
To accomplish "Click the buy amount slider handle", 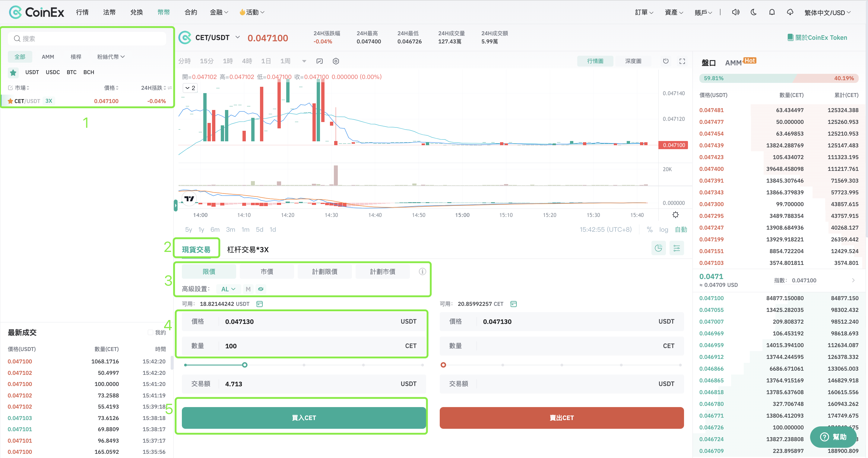I will pos(245,365).
